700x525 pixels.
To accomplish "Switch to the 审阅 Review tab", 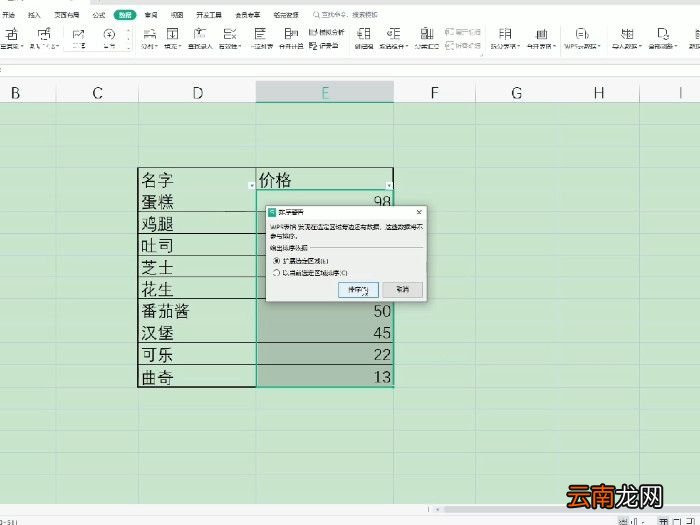I will pos(151,15).
